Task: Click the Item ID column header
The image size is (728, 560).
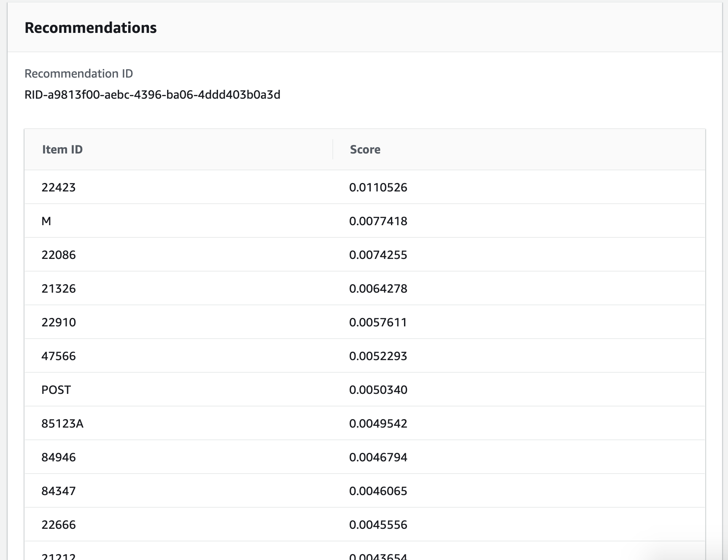Action: coord(62,149)
